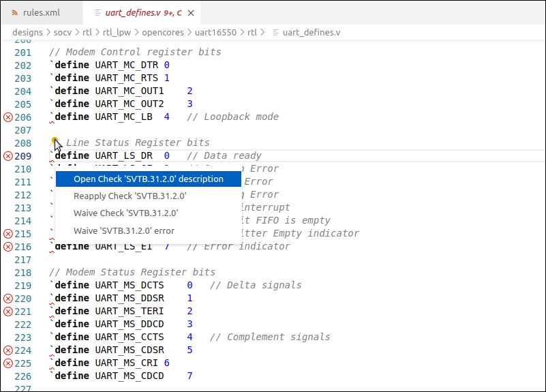Click line number 207

click(x=23, y=130)
